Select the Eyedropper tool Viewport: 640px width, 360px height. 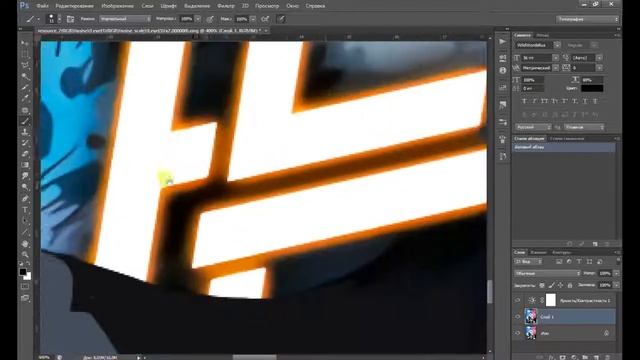[25, 98]
